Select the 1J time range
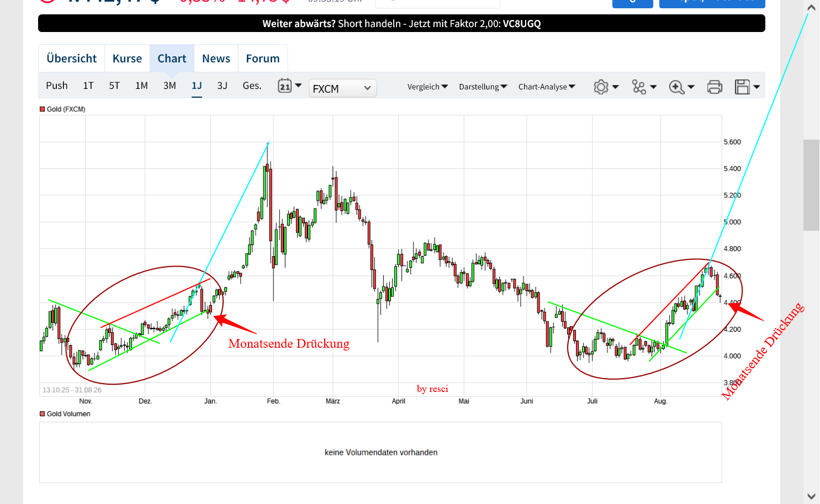The width and height of the screenshot is (820, 504). [197, 86]
